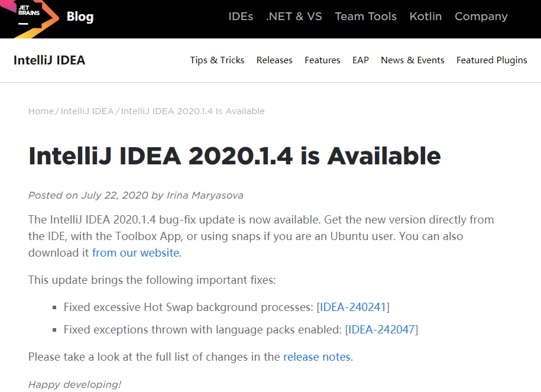This screenshot has height=392, width=541.
Task: Go to EAP category
Action: tap(361, 60)
